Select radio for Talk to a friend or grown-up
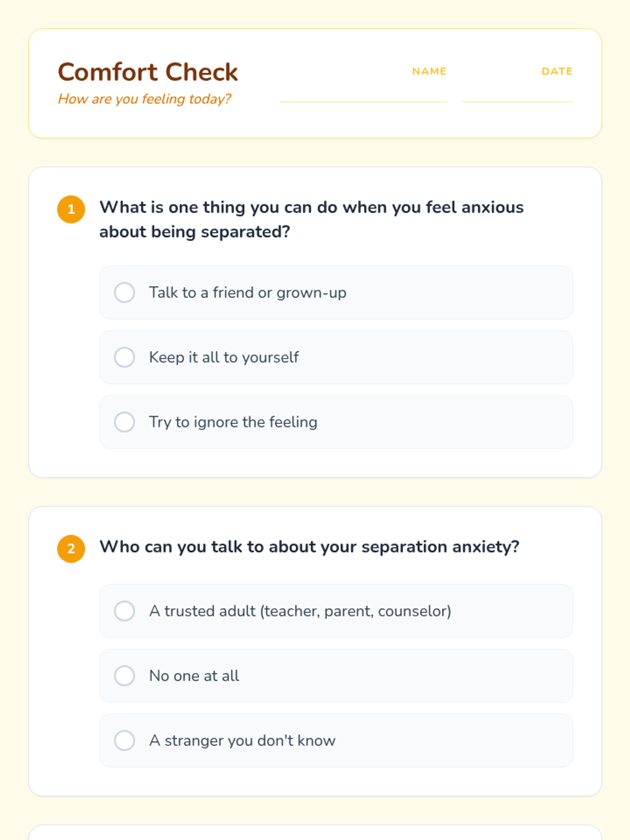This screenshot has height=840, width=630. [124, 292]
